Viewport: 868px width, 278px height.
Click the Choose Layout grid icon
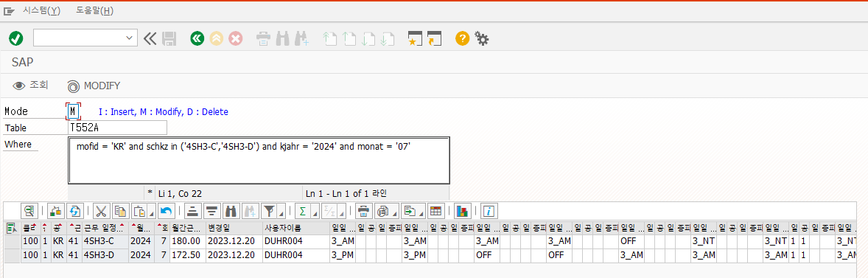tap(435, 211)
